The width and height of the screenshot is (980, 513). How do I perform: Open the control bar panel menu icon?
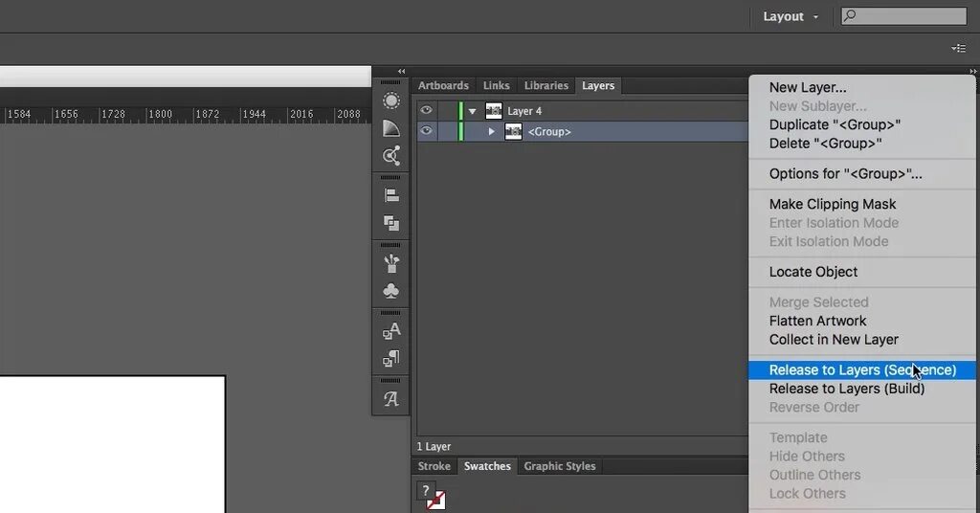pos(959,48)
